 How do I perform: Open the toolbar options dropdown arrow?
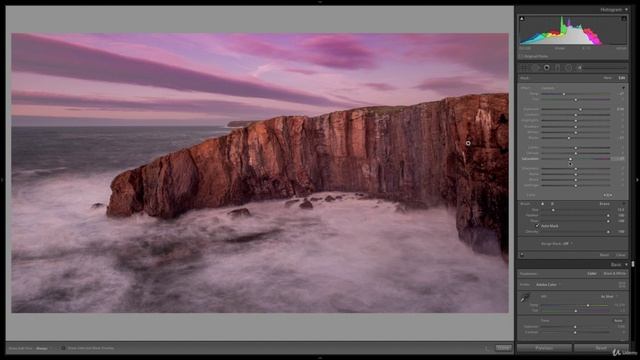click(487, 348)
